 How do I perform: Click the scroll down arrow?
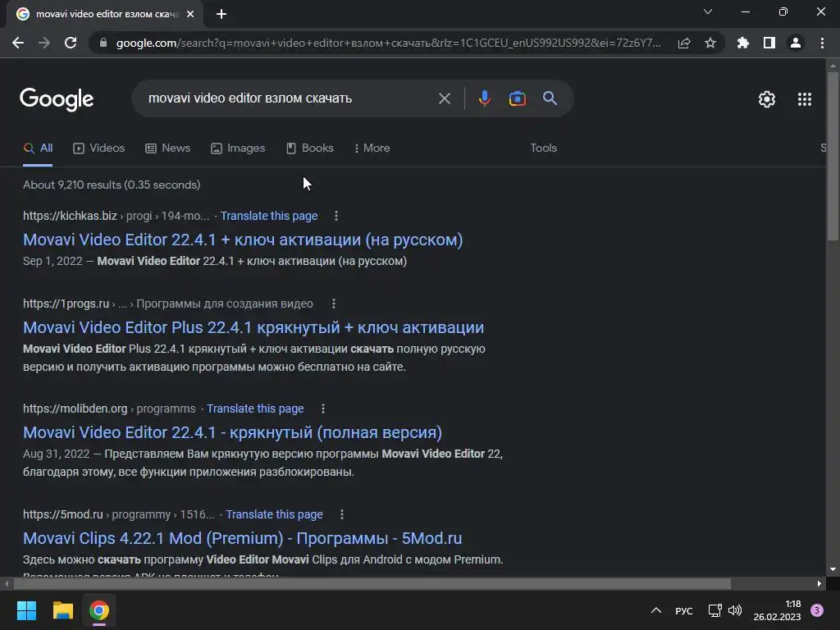pos(833,569)
